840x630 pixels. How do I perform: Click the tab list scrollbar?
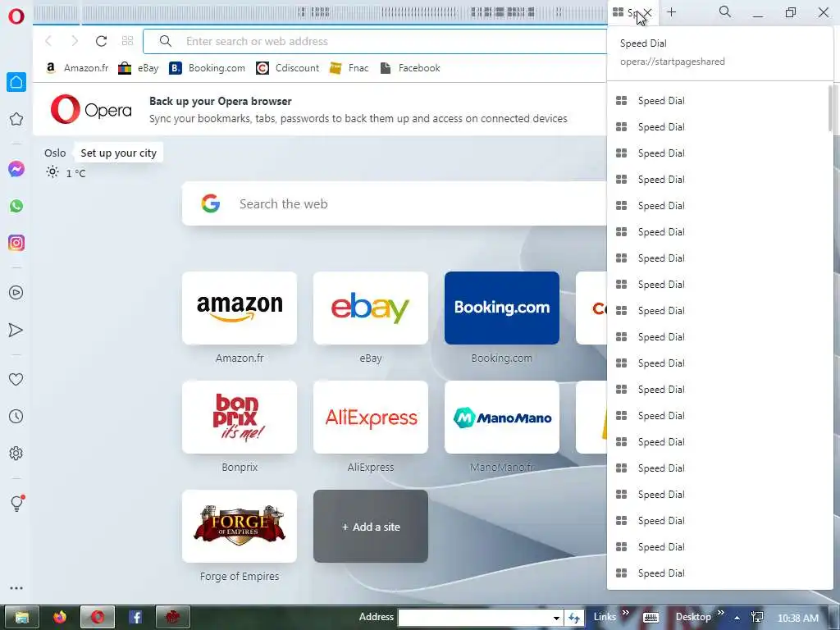(x=830, y=107)
